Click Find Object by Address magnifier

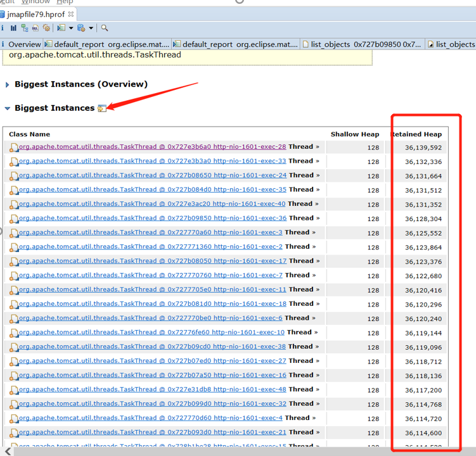pyautogui.click(x=105, y=28)
